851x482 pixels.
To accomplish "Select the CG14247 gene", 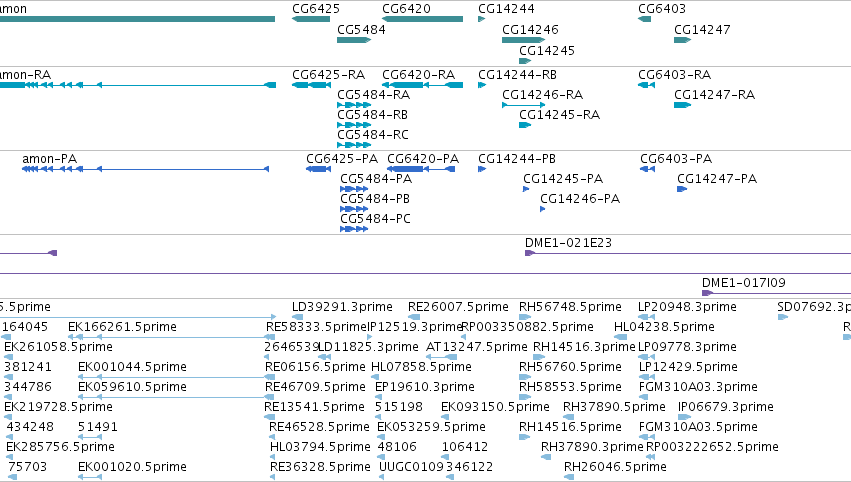I will click(682, 40).
